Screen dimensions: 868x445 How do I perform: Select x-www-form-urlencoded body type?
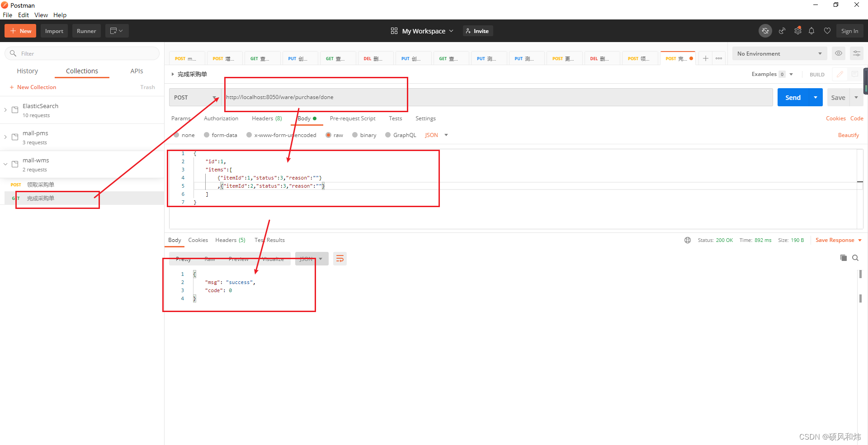[x=281, y=135]
